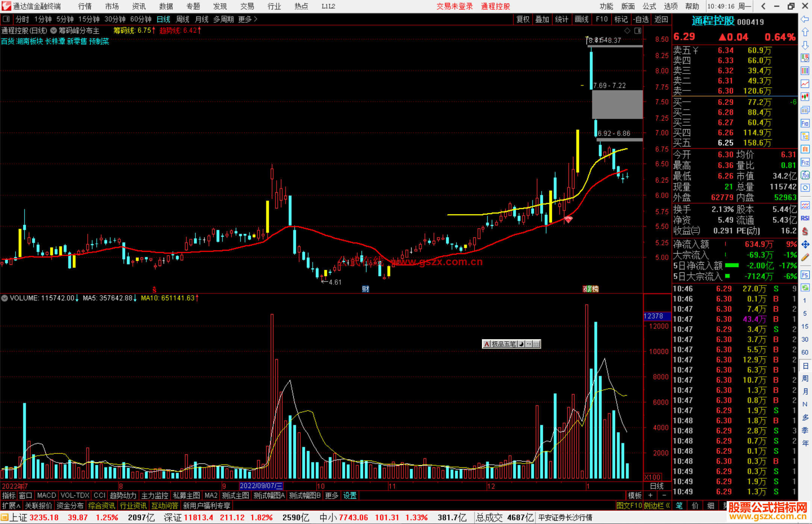Open the 行情 menu

point(85,6)
